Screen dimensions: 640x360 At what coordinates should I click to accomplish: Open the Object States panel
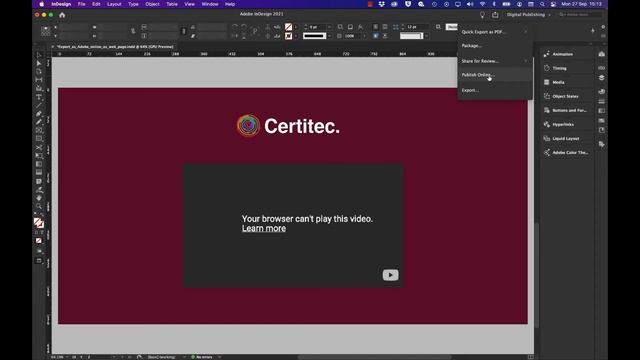[565, 96]
